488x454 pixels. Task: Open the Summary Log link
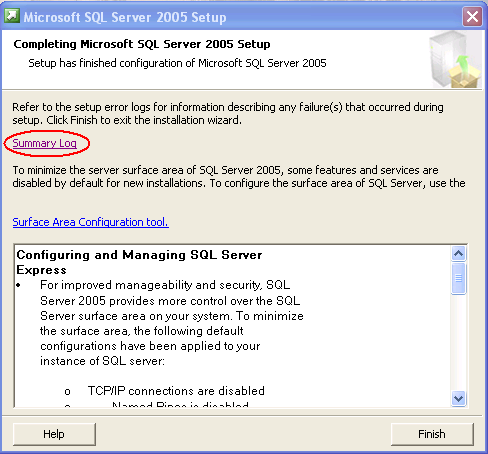45,143
